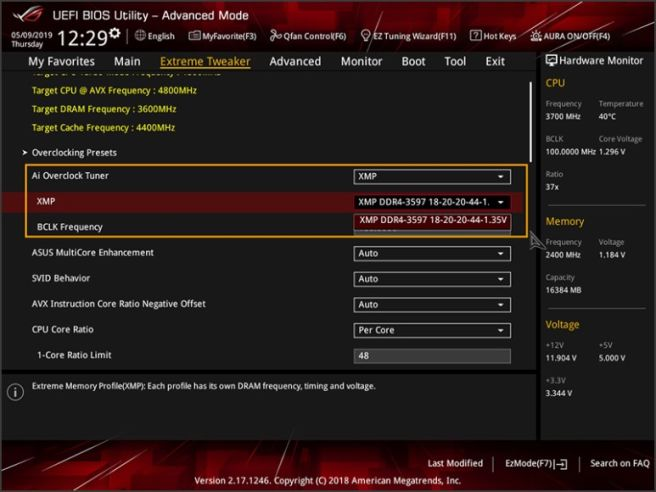Select the BCLK Frequency row label
The width and height of the screenshot is (656, 492).
point(69,227)
